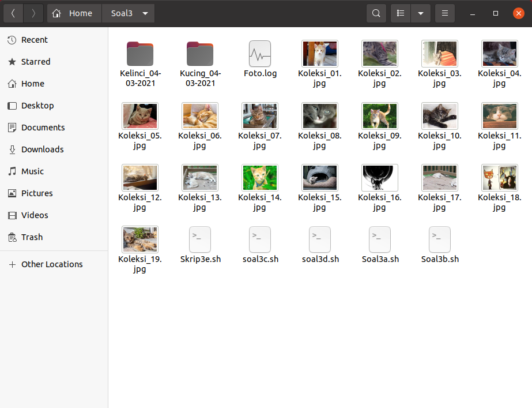Go to the Pictures sidebar entry
The image size is (532, 408).
(x=38, y=193)
